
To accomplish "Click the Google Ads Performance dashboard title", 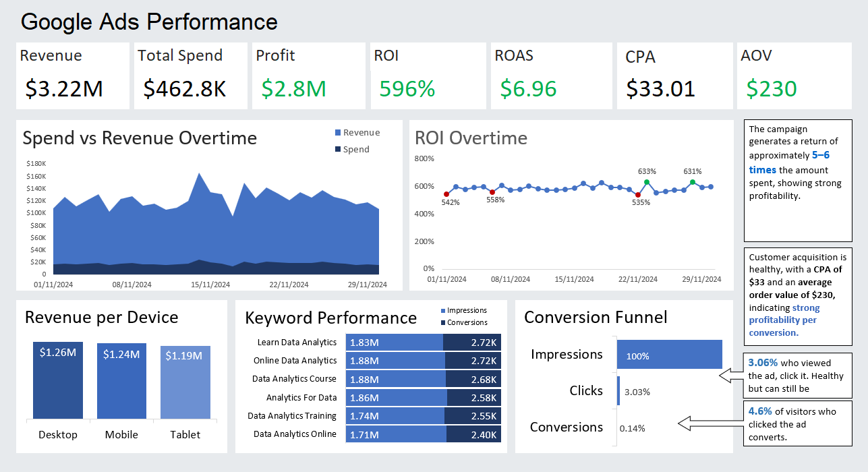I will pos(149,22).
